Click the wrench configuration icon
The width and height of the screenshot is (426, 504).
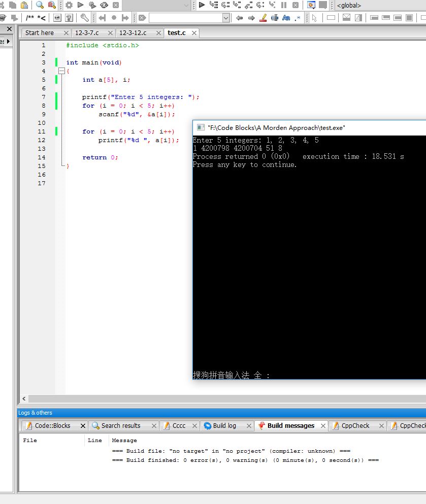click(85, 18)
